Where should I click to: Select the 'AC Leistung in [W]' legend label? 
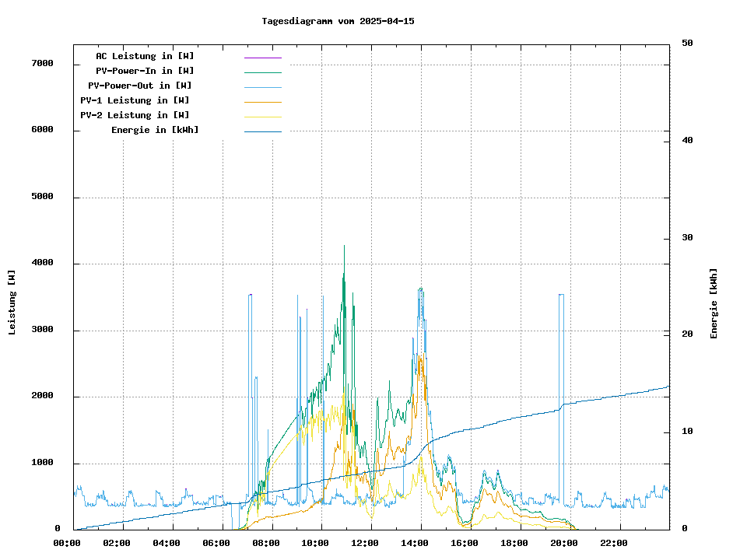tap(145, 56)
